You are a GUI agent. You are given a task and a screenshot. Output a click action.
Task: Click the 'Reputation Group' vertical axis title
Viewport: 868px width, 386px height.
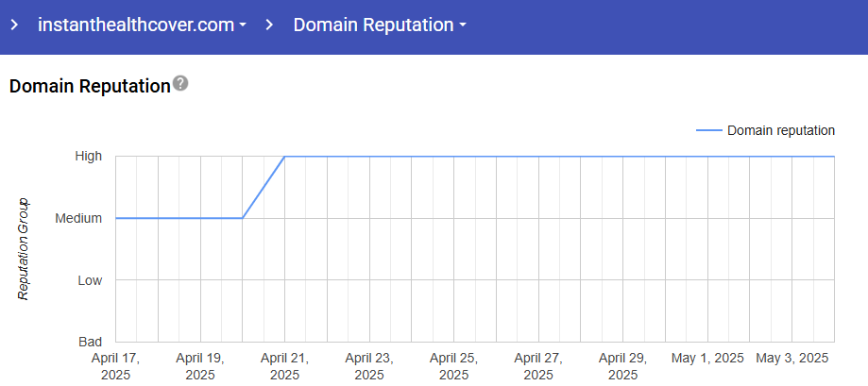point(25,249)
